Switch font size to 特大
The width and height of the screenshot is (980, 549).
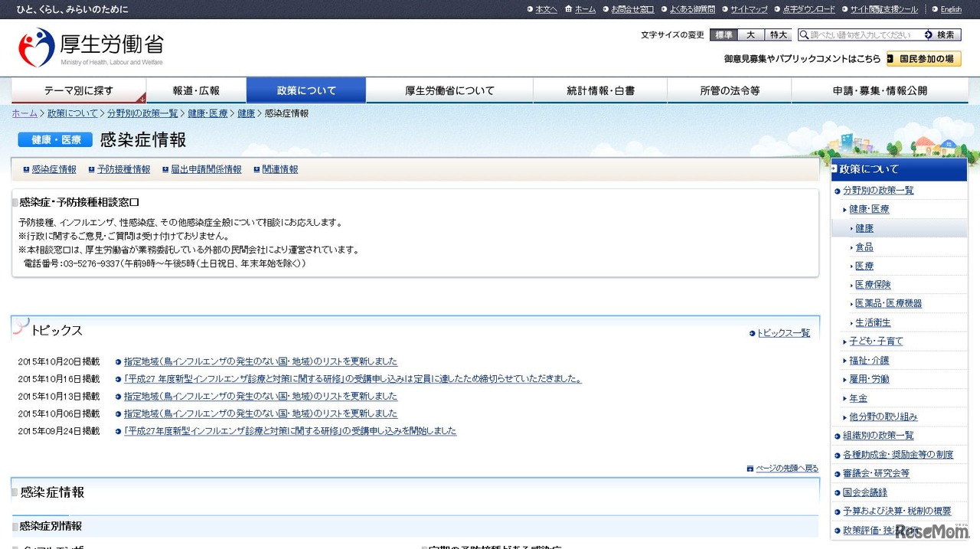(777, 34)
